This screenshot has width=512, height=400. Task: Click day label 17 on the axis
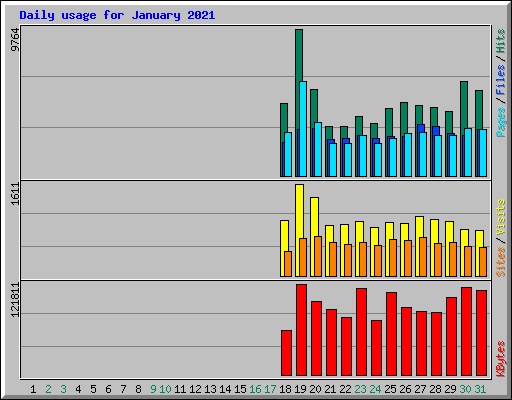[270, 389]
